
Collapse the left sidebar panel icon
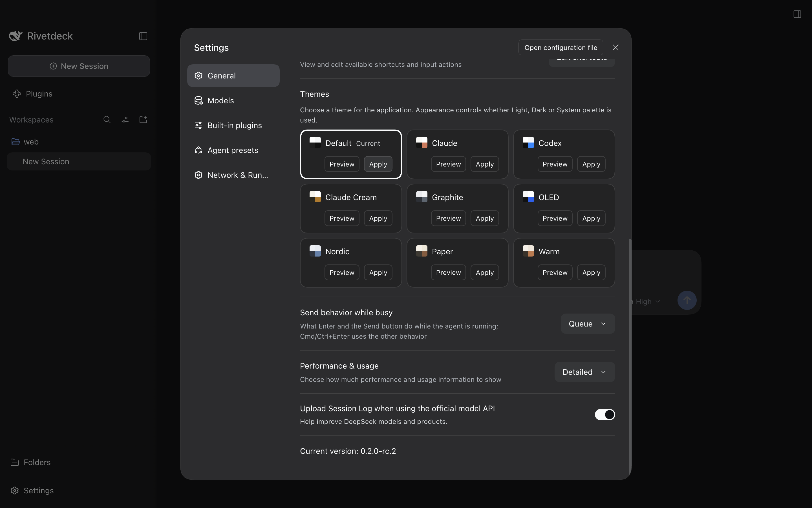pyautogui.click(x=143, y=36)
